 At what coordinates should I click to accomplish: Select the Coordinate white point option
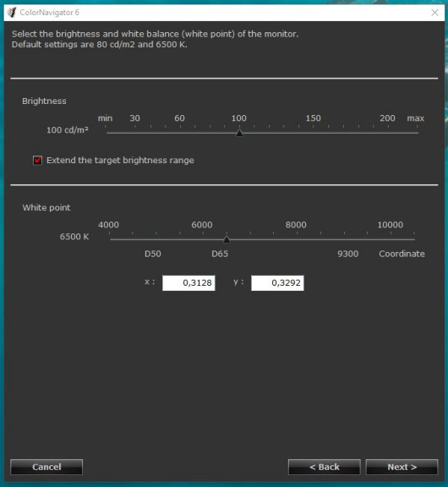tap(402, 254)
